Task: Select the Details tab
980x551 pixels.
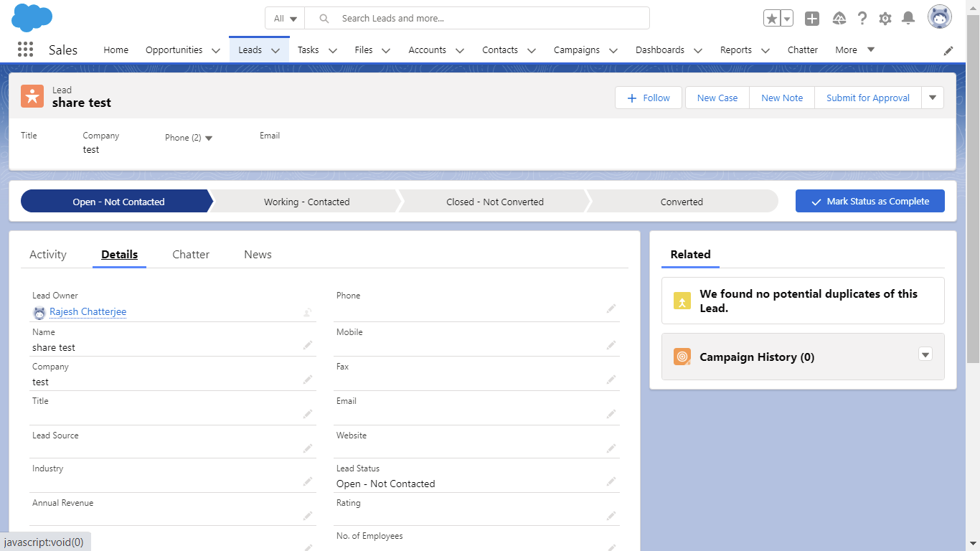Action: tap(120, 255)
